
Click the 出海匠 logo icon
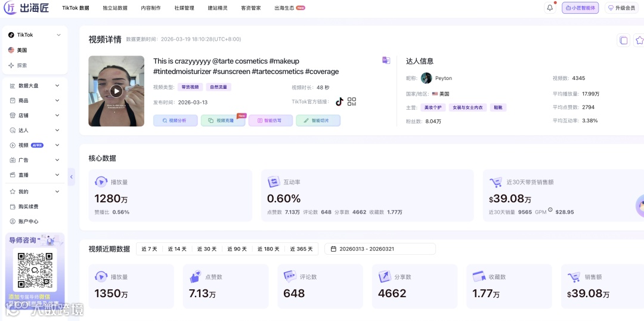click(10, 8)
